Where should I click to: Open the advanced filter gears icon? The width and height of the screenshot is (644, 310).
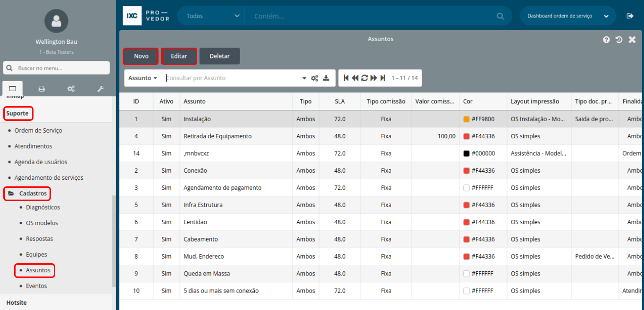(315, 78)
